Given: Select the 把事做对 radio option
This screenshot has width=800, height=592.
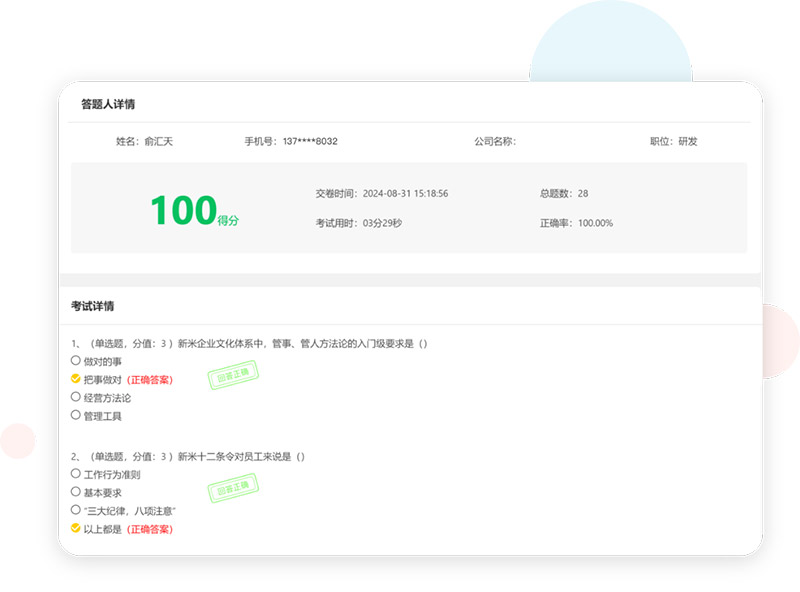Looking at the screenshot, I should tap(76, 380).
